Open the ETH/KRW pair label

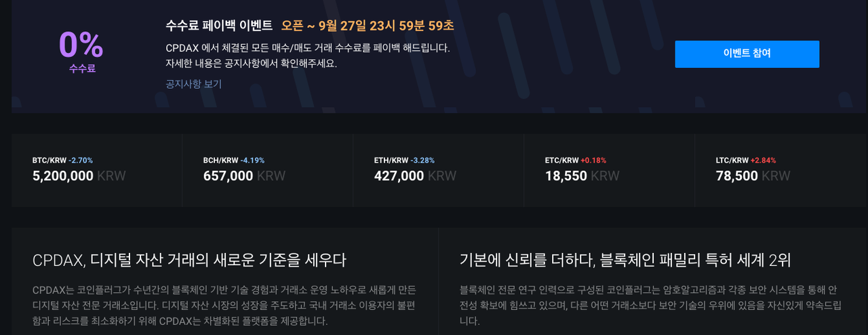click(391, 161)
